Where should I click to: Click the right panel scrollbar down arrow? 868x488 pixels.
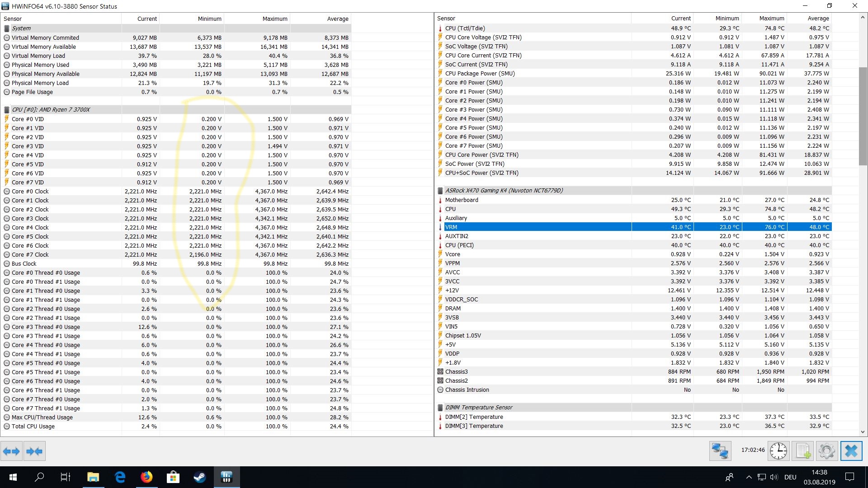(x=863, y=432)
